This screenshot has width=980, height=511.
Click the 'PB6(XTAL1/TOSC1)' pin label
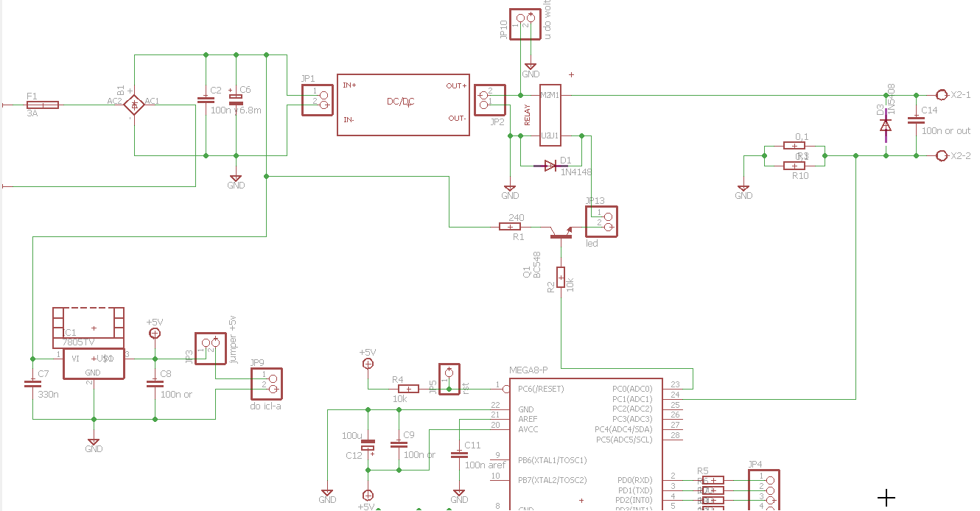(552, 460)
